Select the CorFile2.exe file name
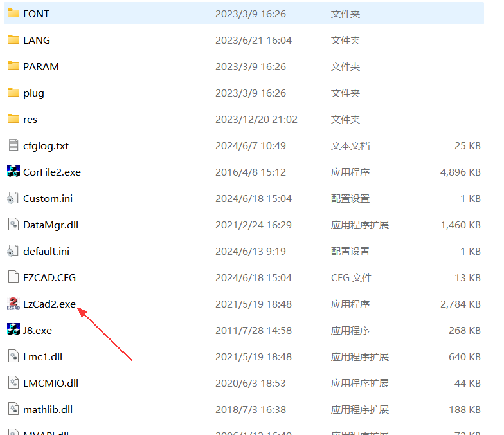 click(52, 172)
